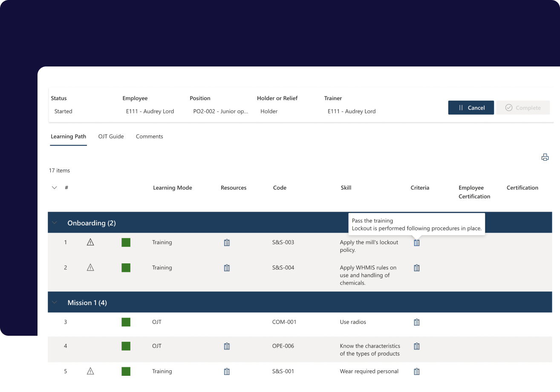Click code COM-001
Screen dimensions: 560x392
(x=284, y=322)
